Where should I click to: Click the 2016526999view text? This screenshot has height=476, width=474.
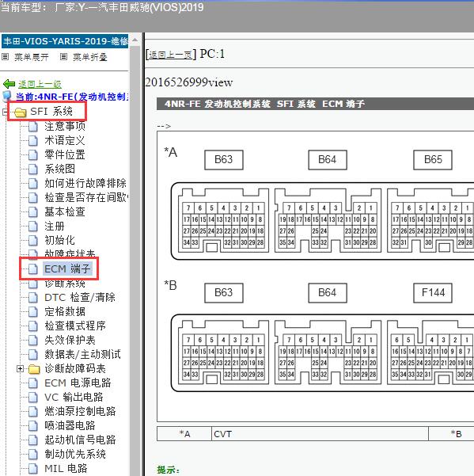189,82
